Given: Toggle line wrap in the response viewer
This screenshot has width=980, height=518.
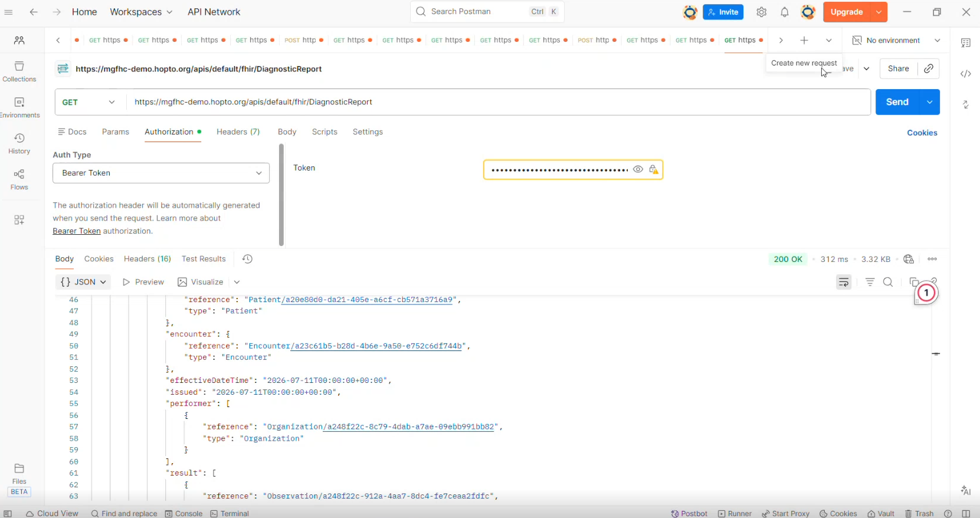Looking at the screenshot, I should 844,282.
